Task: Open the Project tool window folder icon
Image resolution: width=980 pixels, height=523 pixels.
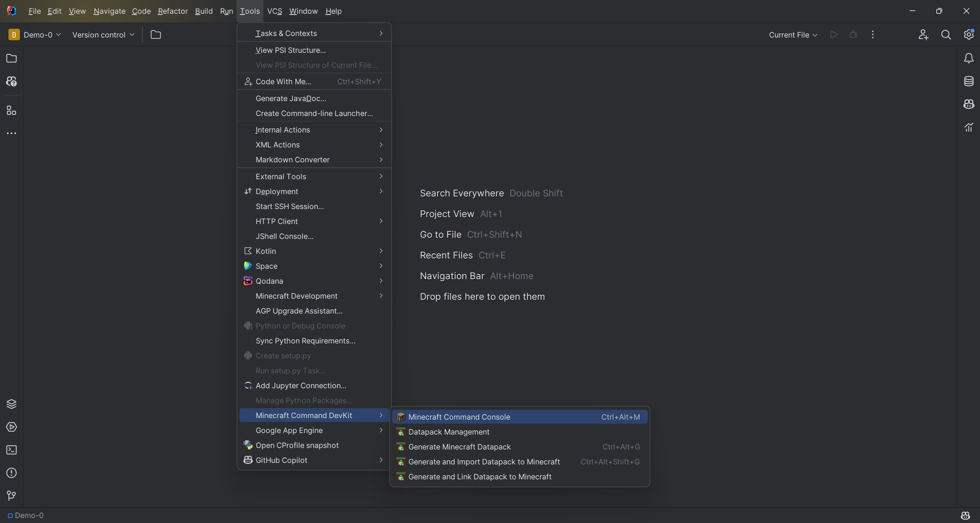Action: [x=11, y=58]
